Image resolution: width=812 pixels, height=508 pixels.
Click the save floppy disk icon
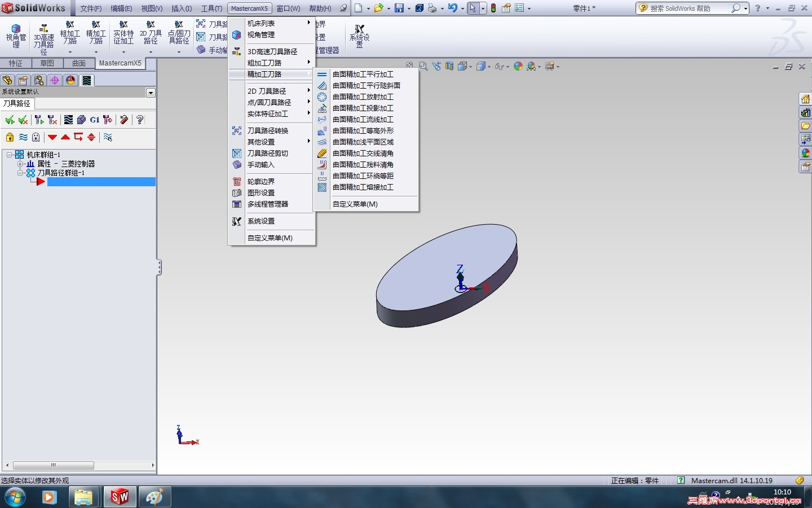(399, 8)
